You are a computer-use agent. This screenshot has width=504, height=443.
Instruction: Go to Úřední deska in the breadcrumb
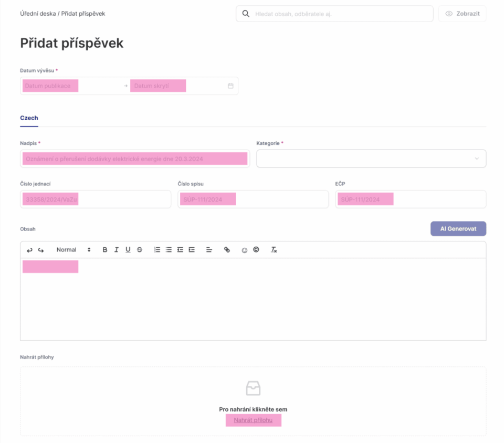(38, 14)
